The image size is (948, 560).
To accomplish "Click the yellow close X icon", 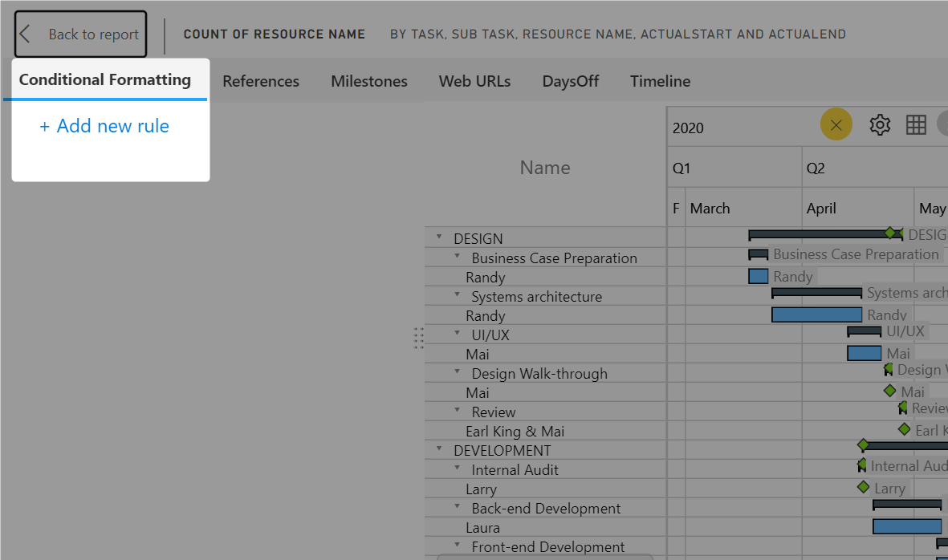I will tap(836, 125).
